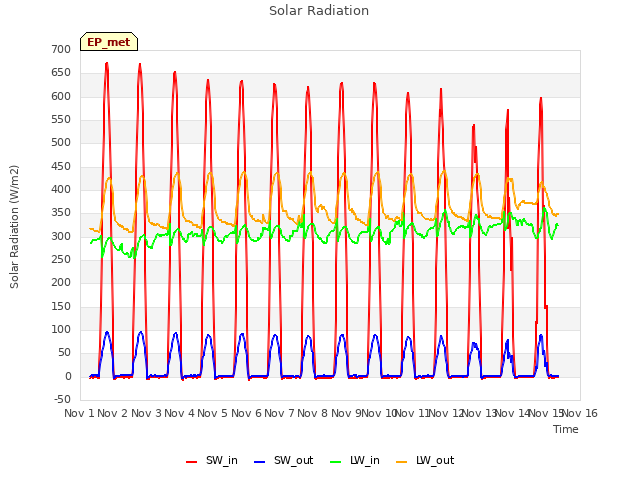Click the Solar Radiation (W/m2) axis label
The width and height of the screenshot is (640, 480).
14,227
